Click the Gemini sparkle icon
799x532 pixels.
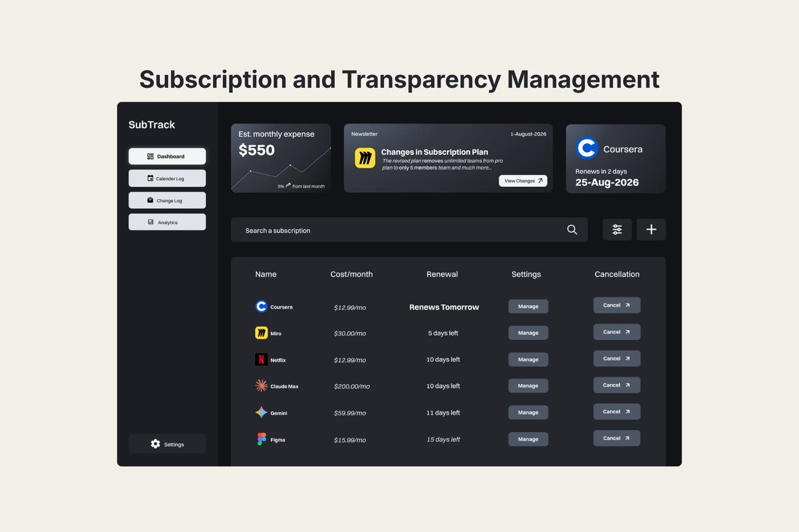click(261, 412)
